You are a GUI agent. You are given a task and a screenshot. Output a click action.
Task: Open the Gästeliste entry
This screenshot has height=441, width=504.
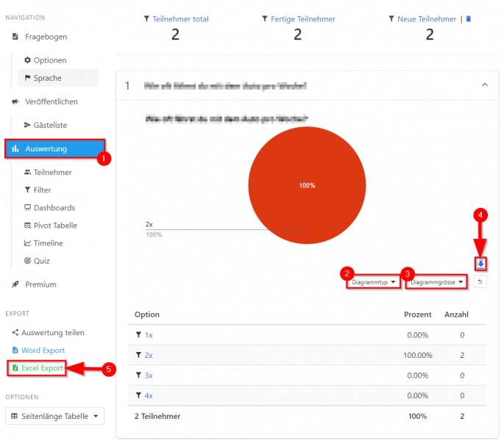(46, 125)
